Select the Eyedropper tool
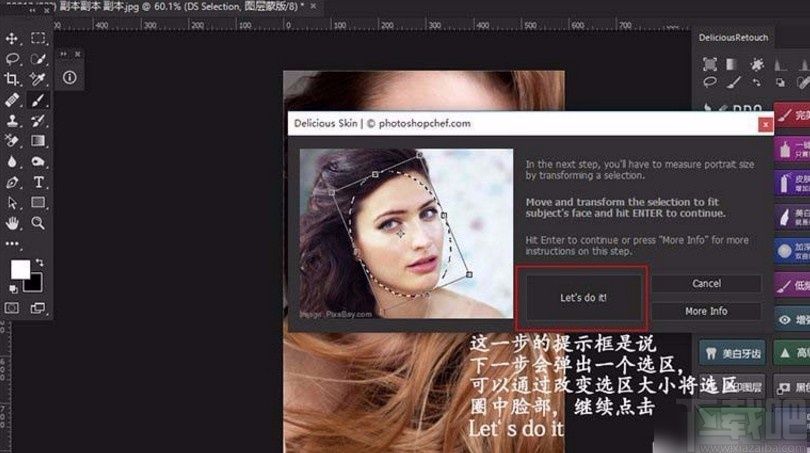The width and height of the screenshot is (810, 453). click(38, 79)
